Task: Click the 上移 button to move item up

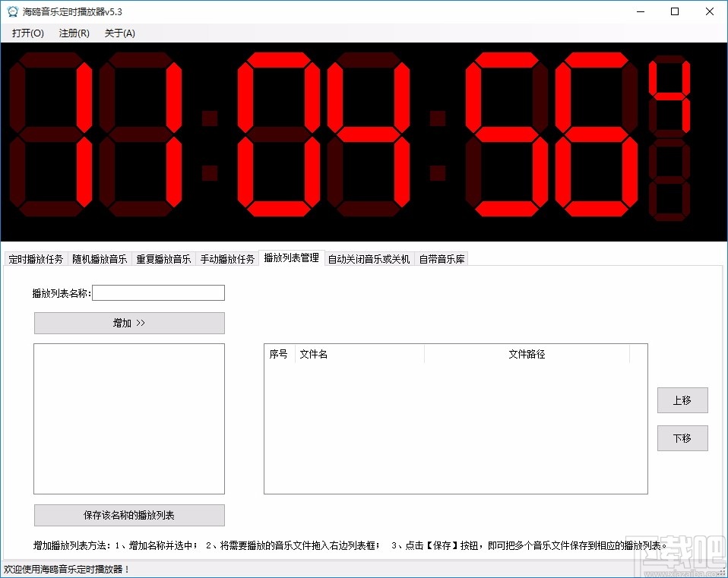Action: coord(682,400)
